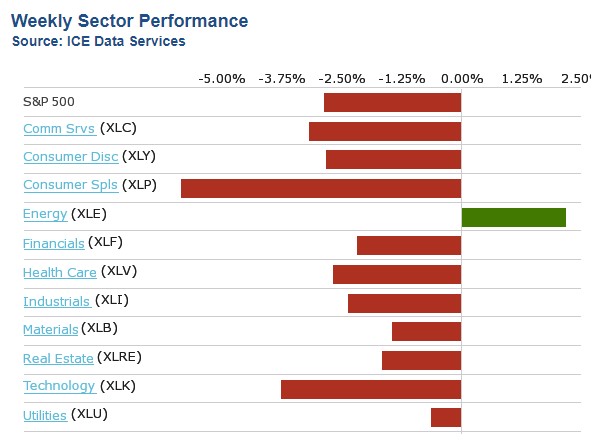Open the Utilities sector link
This screenshot has height=440, width=601.
click(45, 416)
